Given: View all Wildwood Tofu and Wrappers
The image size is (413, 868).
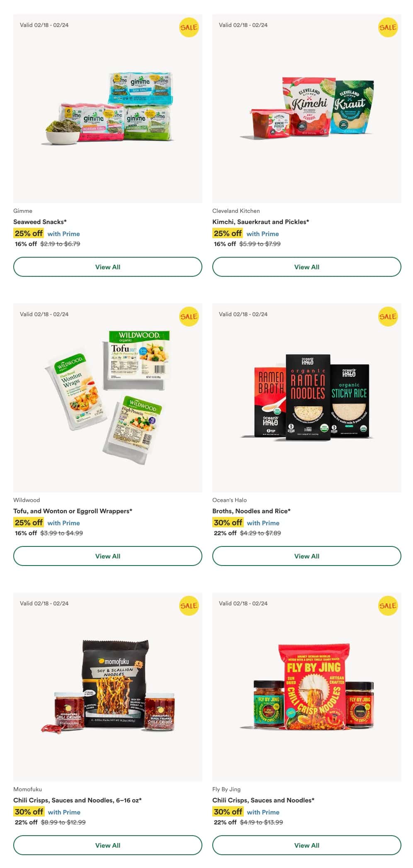Looking at the screenshot, I should (x=108, y=556).
